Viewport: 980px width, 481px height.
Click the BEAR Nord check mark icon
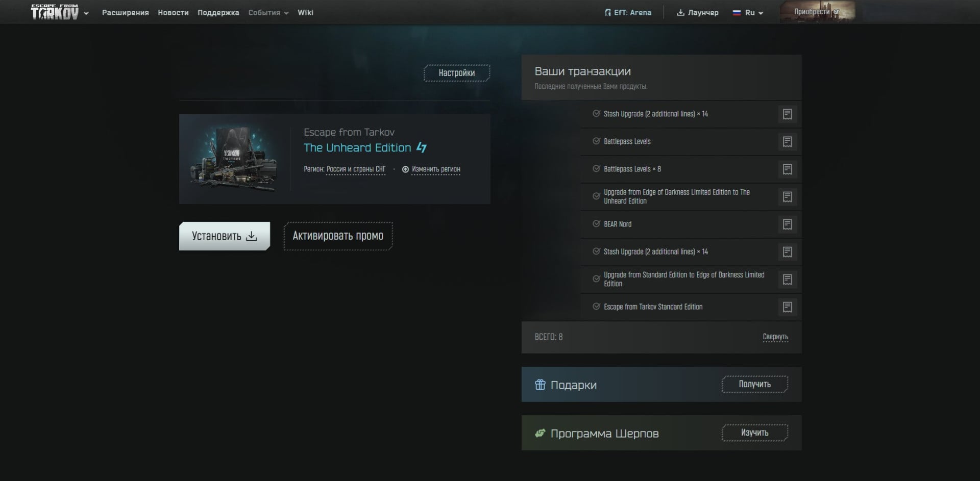coord(596,224)
